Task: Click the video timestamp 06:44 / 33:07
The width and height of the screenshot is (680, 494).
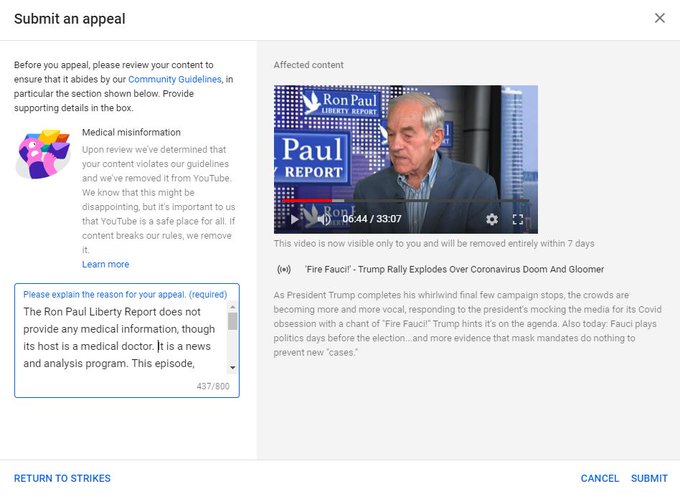Action: coord(371,219)
